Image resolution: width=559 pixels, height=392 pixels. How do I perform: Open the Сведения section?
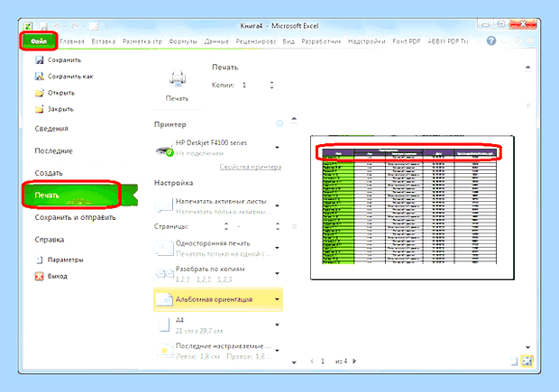pos(51,129)
